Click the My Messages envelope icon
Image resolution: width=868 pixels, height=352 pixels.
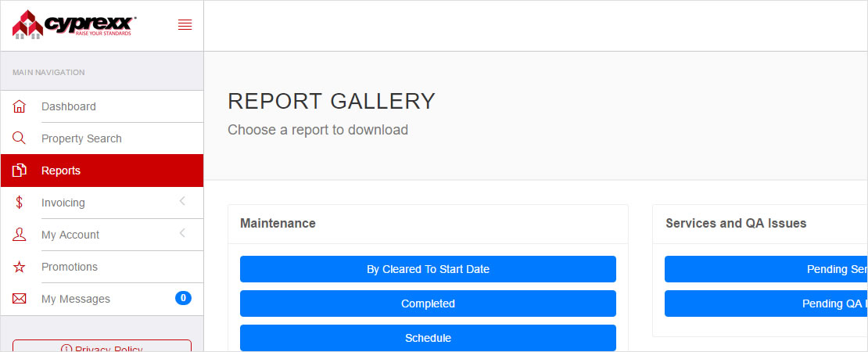pos(20,299)
